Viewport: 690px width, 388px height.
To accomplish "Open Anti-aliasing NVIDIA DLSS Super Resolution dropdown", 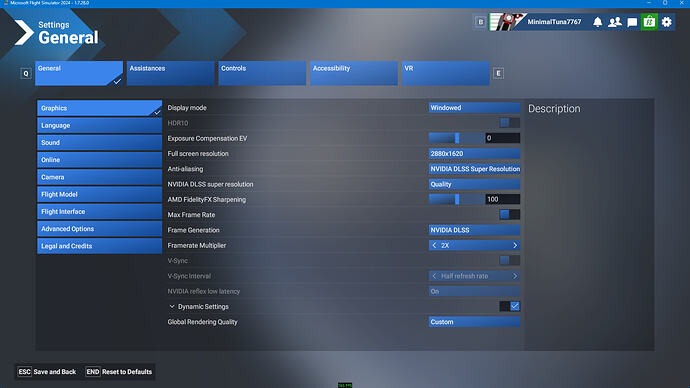I will 474,169.
